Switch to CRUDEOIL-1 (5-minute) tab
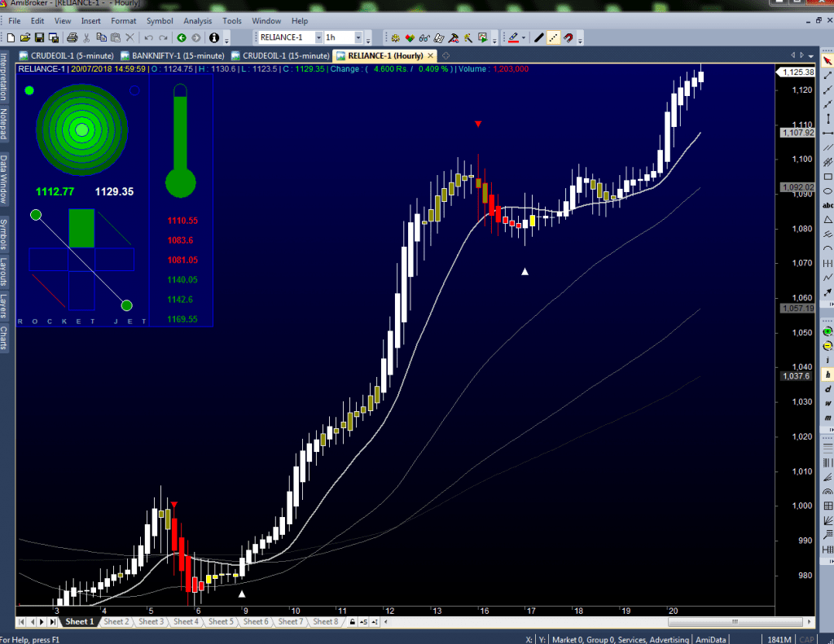Viewport: 834px width, 644px height. click(x=67, y=56)
